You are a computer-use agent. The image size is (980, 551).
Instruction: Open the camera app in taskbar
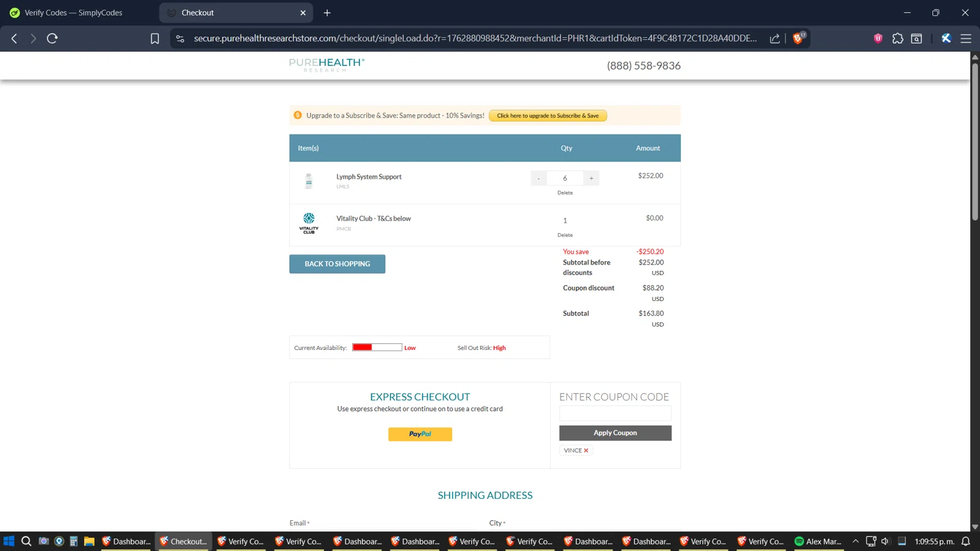44,541
